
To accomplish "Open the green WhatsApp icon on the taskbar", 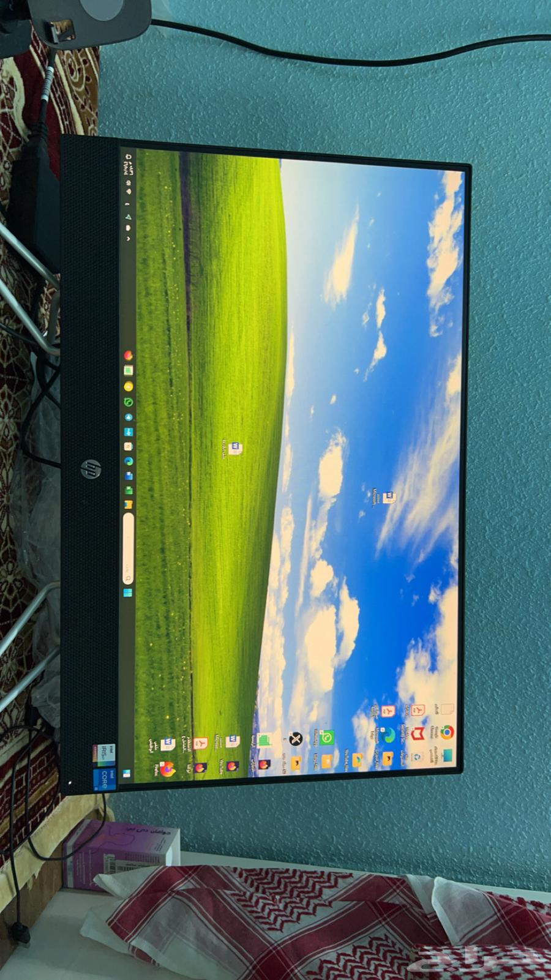I will 129,402.
